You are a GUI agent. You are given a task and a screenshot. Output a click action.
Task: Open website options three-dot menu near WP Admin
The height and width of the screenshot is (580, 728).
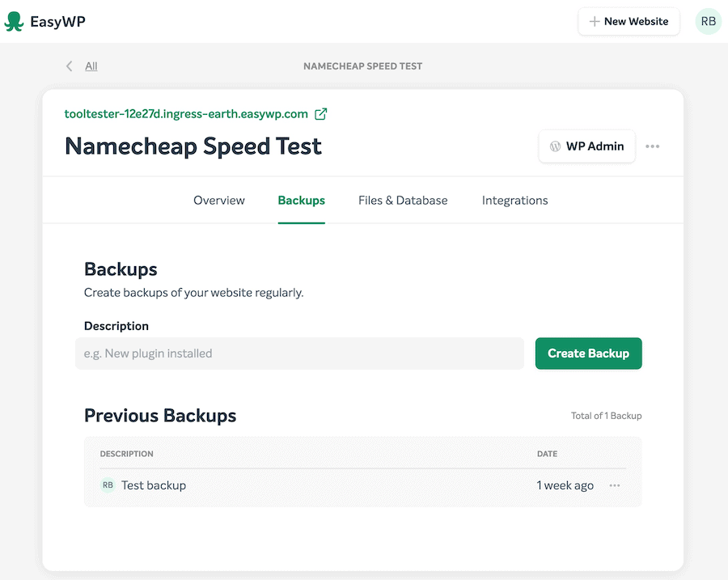coord(652,146)
